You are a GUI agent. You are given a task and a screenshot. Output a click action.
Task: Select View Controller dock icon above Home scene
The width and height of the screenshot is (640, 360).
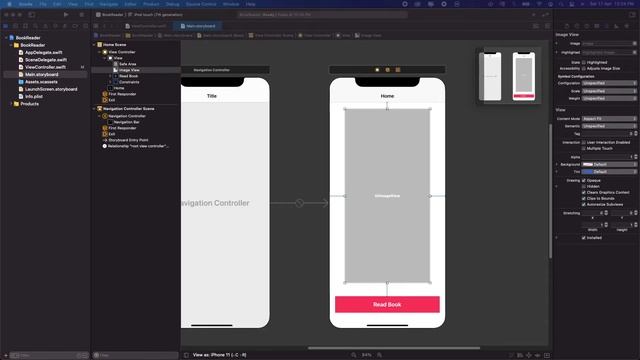pos(377,70)
